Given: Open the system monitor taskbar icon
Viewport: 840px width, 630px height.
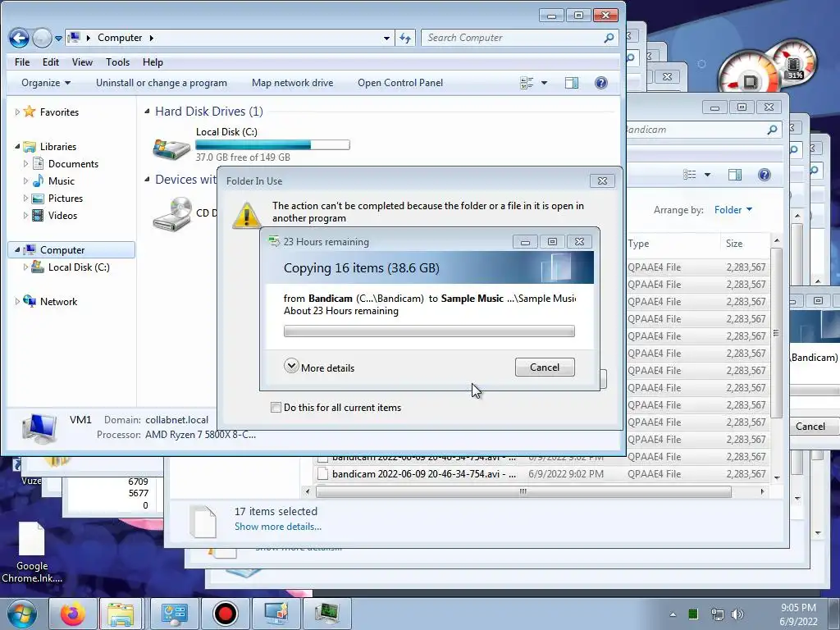Looking at the screenshot, I should [x=326, y=614].
